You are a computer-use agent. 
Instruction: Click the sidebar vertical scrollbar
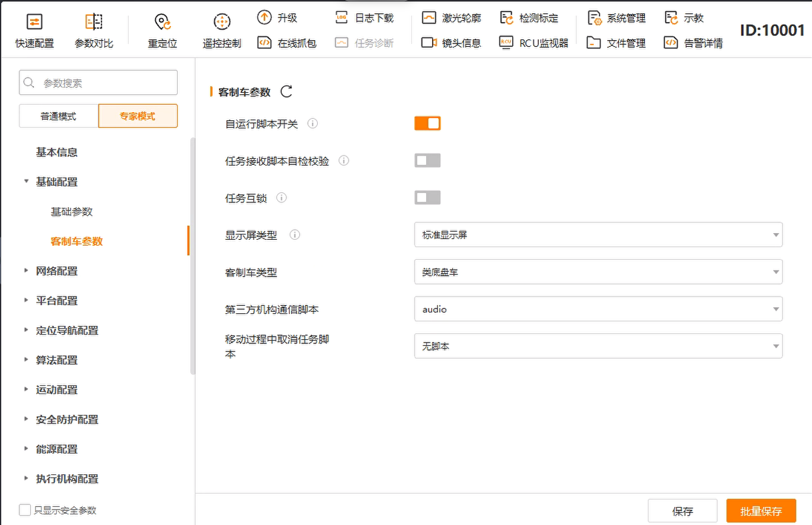[x=194, y=256]
